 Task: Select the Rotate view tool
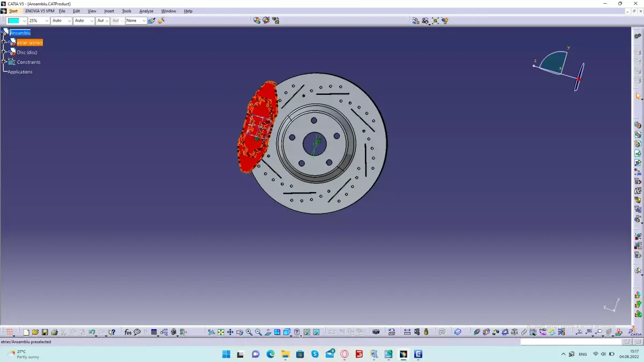coord(240,331)
